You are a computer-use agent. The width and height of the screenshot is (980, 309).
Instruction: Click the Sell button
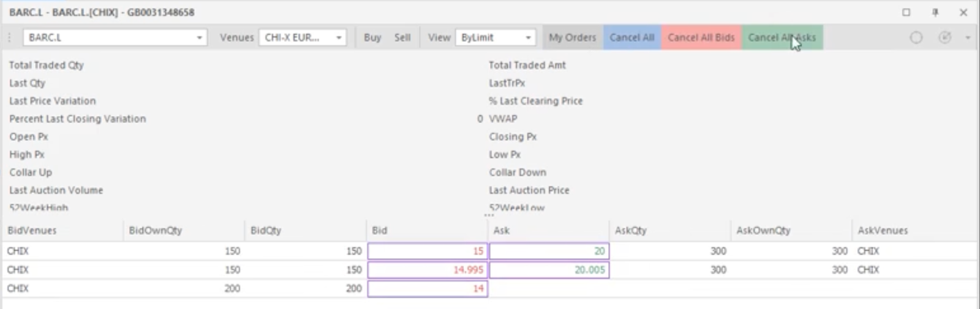(402, 37)
